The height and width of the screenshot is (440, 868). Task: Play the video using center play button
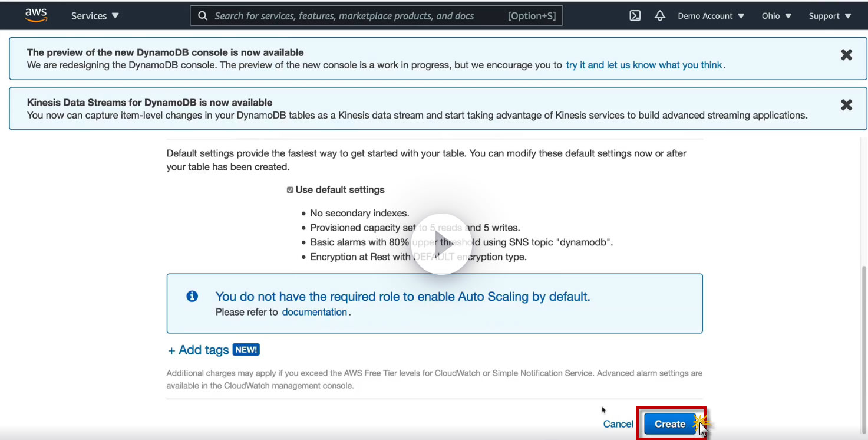(x=441, y=244)
